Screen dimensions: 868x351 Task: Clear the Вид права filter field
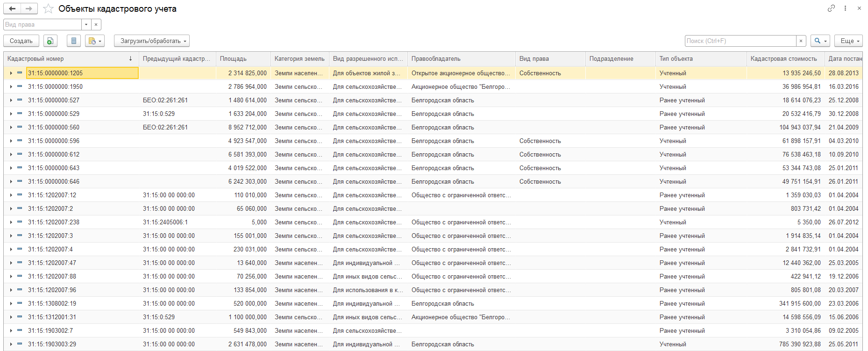pos(96,25)
